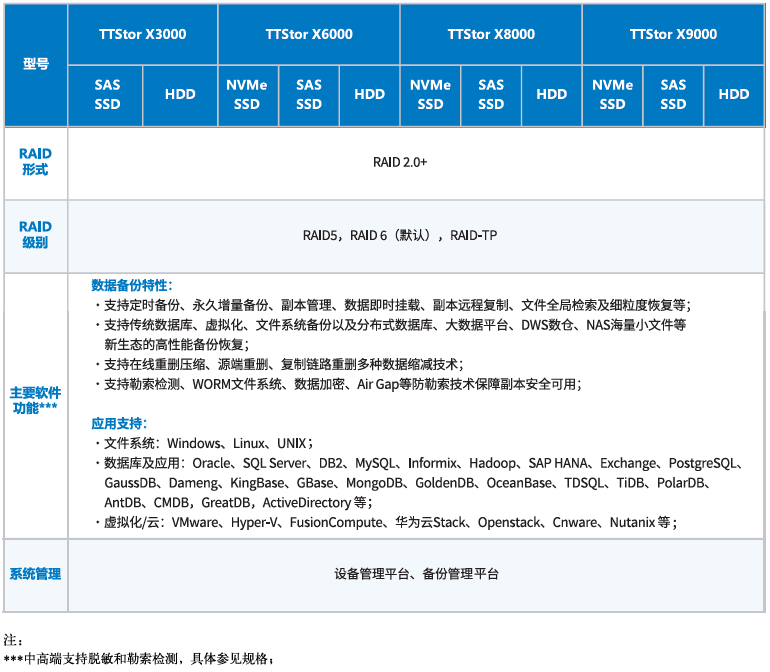Select SAS SSD cell under TTStor X9000
This screenshot has width=770, height=672.
click(x=673, y=95)
